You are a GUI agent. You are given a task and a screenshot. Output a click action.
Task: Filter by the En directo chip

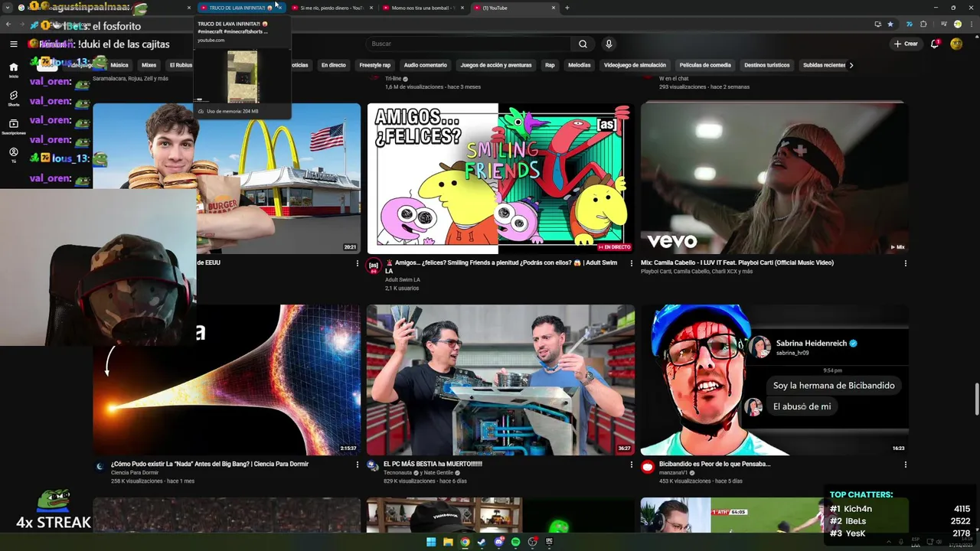click(333, 65)
